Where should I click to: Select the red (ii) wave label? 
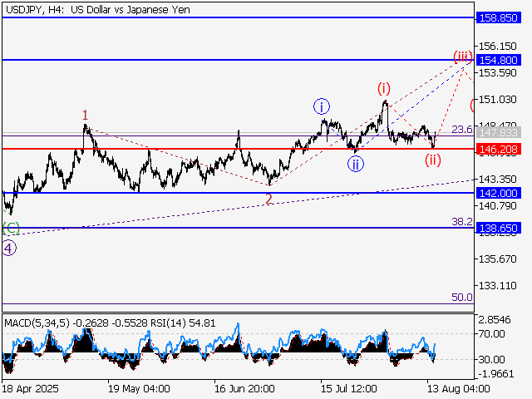pyautogui.click(x=433, y=160)
